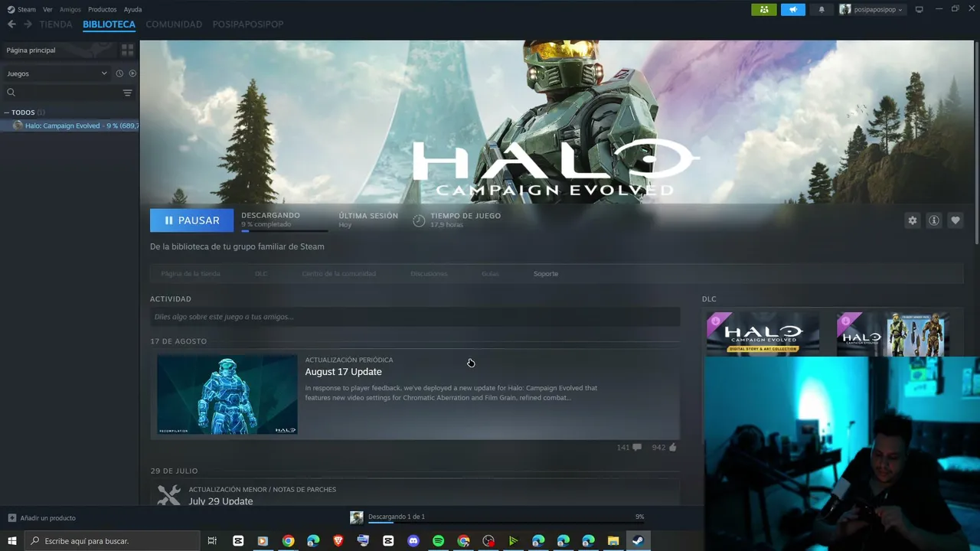Image resolution: width=980 pixels, height=551 pixels.
Task: Click the ÚLTIMA SESIÓN Hoy stat
Action: pyautogui.click(x=368, y=220)
